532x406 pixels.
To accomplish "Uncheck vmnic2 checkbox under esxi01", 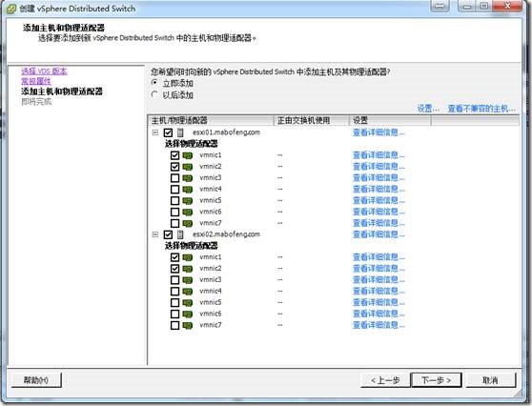I will pyautogui.click(x=174, y=167).
